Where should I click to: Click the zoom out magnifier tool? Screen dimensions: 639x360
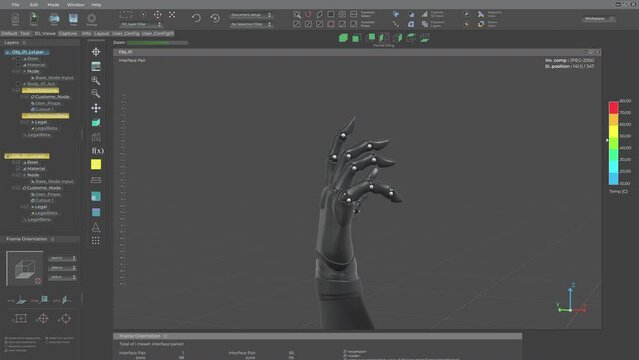click(96, 94)
